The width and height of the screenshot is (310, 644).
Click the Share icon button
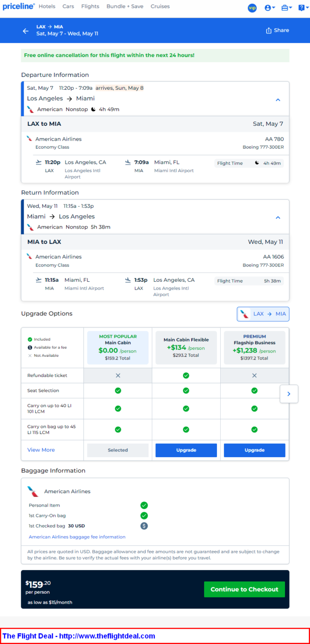pyautogui.click(x=277, y=31)
